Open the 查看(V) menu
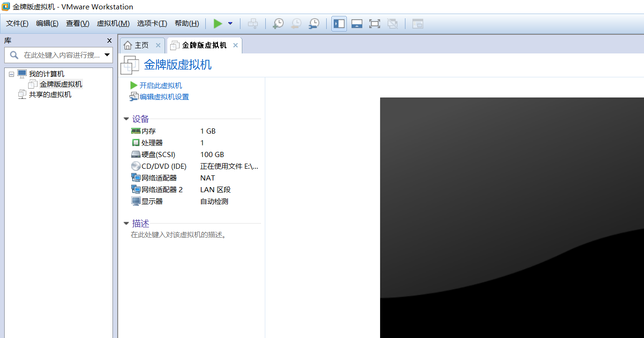 coord(78,23)
